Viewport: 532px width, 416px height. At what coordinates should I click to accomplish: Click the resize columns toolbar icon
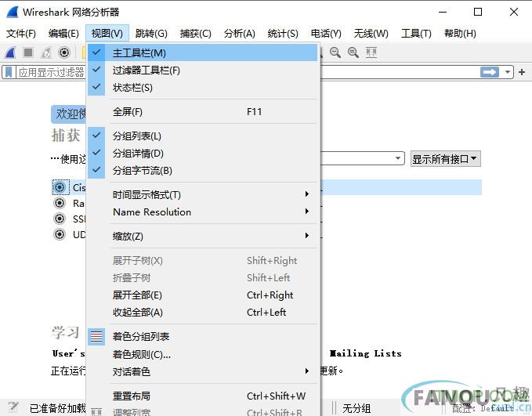click(x=371, y=52)
